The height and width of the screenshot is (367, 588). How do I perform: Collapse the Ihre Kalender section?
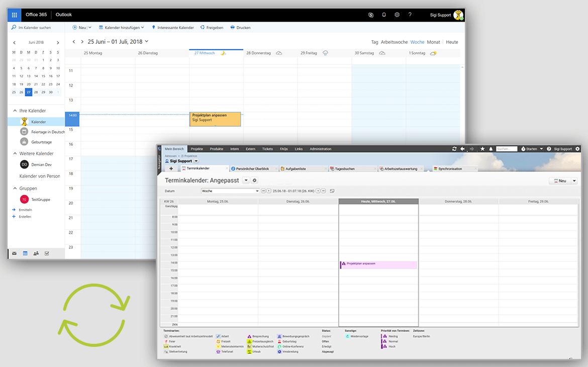pos(15,111)
